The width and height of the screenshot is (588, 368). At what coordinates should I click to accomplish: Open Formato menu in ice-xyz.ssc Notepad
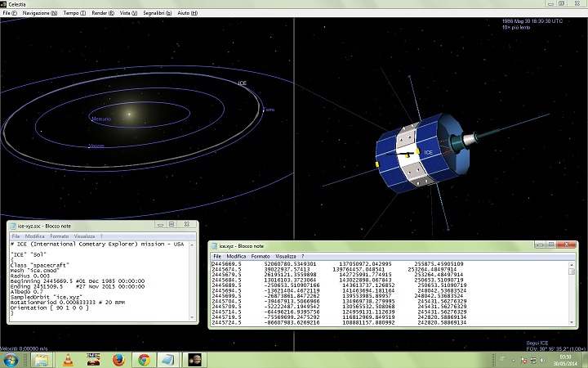59,236
